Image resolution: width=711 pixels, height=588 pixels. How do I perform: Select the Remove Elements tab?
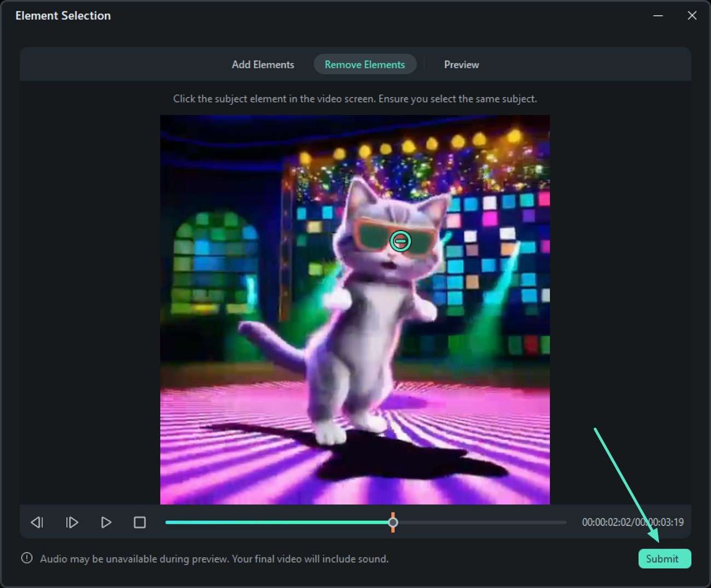pyautogui.click(x=365, y=64)
